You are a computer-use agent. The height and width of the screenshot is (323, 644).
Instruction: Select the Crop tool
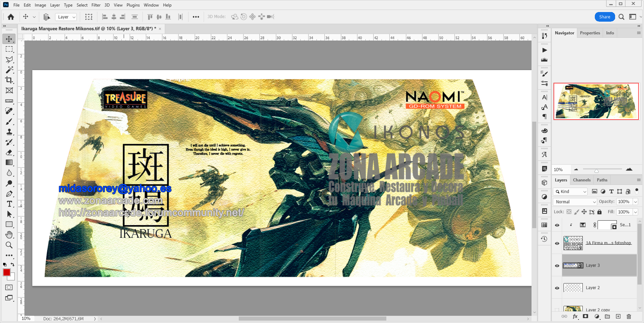pyautogui.click(x=9, y=80)
